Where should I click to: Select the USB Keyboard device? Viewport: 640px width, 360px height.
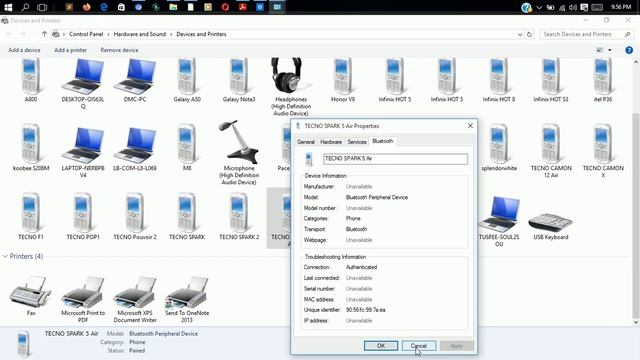[x=551, y=226]
